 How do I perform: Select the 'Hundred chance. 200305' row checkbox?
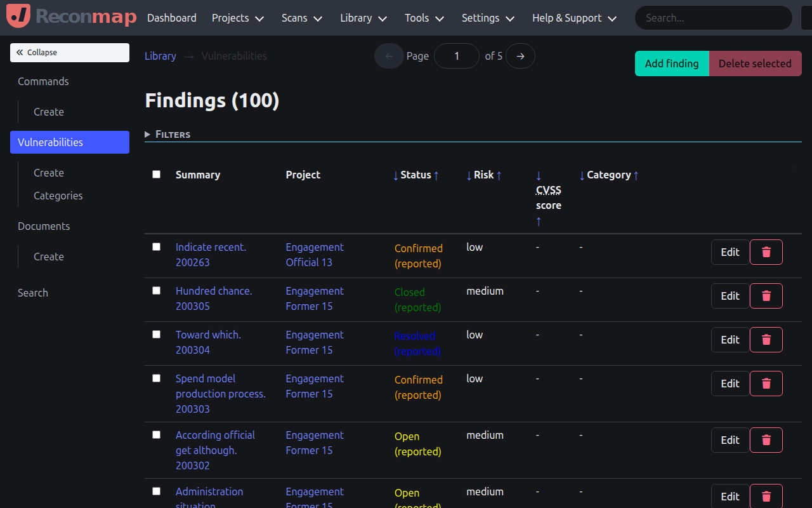[x=157, y=291]
